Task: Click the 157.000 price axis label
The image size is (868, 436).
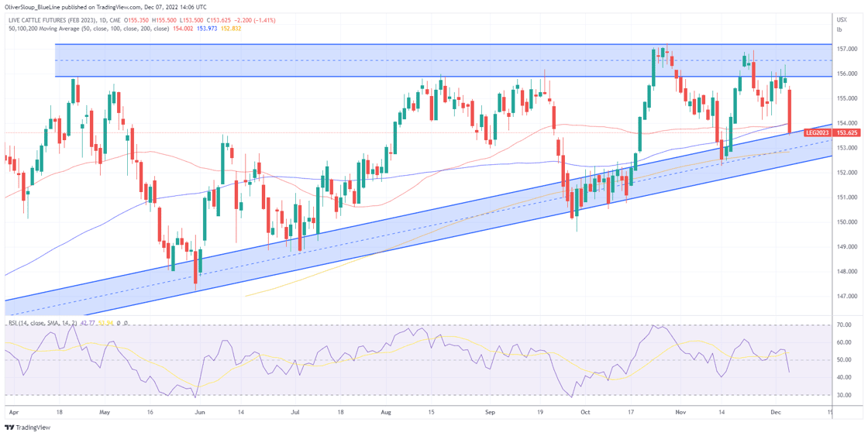Action: pyautogui.click(x=846, y=50)
